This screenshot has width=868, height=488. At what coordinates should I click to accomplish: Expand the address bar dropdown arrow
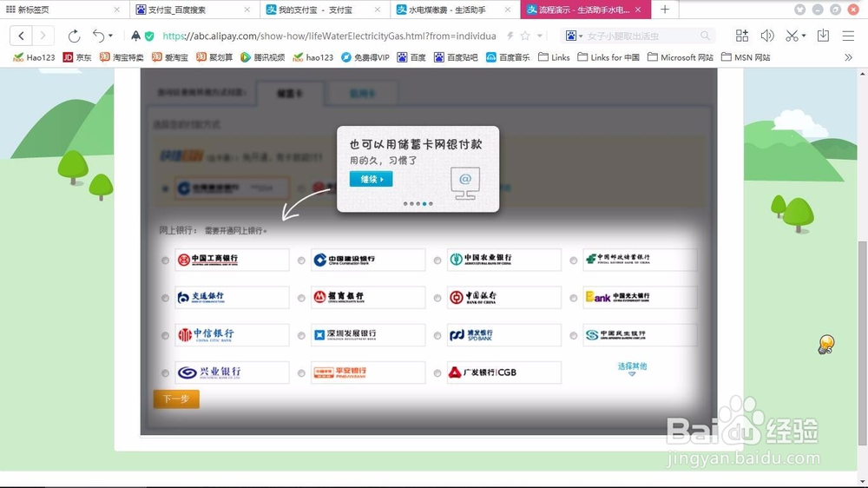click(540, 36)
